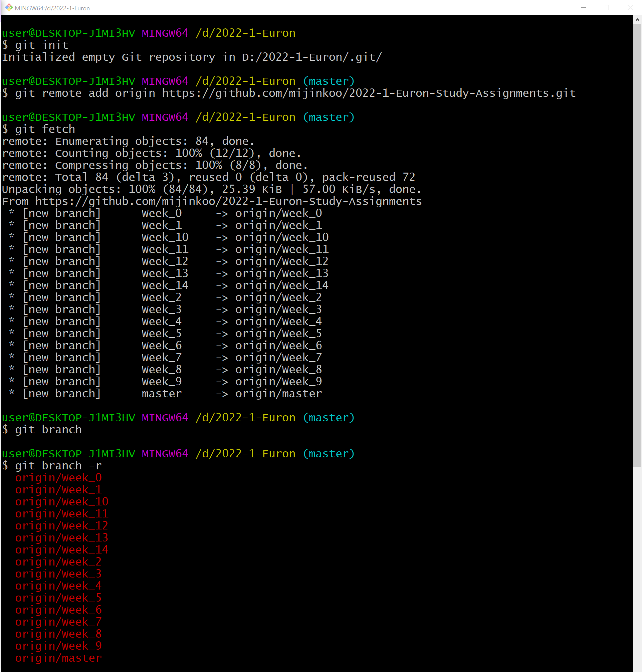This screenshot has width=642, height=672.
Task: Click the GitHub URL in git remote add command
Action: tap(369, 93)
